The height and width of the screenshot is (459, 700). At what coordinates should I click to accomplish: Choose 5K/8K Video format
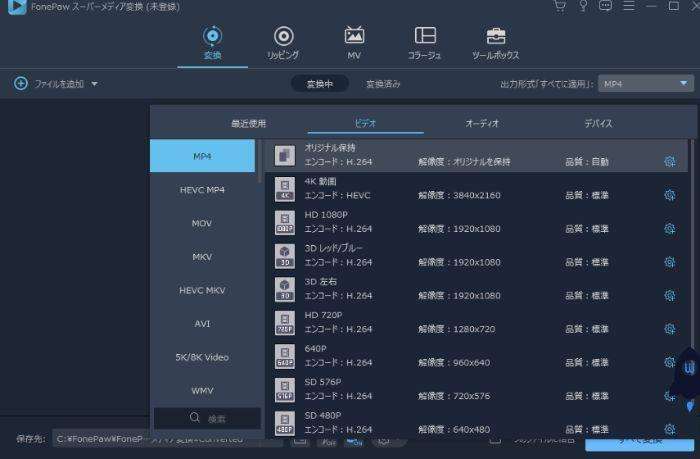[x=202, y=357]
